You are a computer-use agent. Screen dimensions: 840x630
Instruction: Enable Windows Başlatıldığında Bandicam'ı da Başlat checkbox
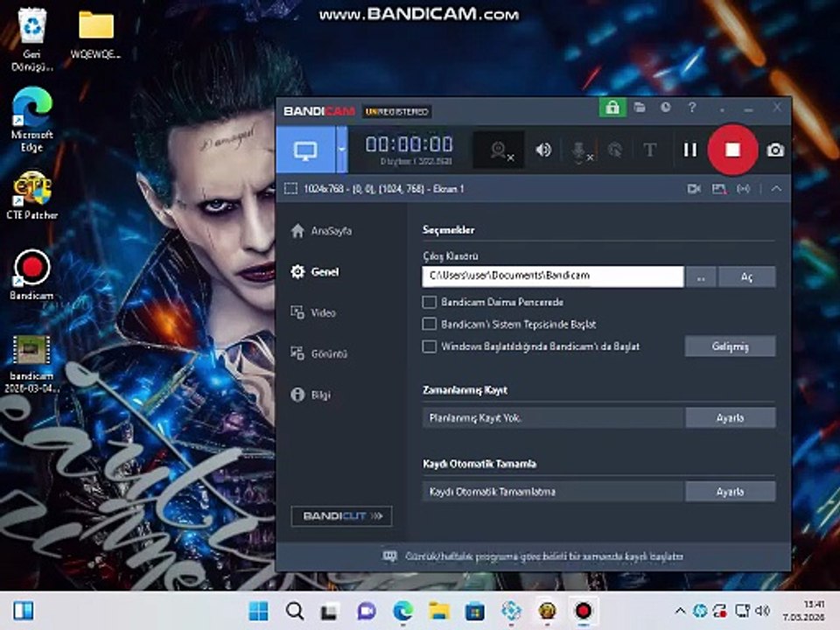[x=429, y=346]
